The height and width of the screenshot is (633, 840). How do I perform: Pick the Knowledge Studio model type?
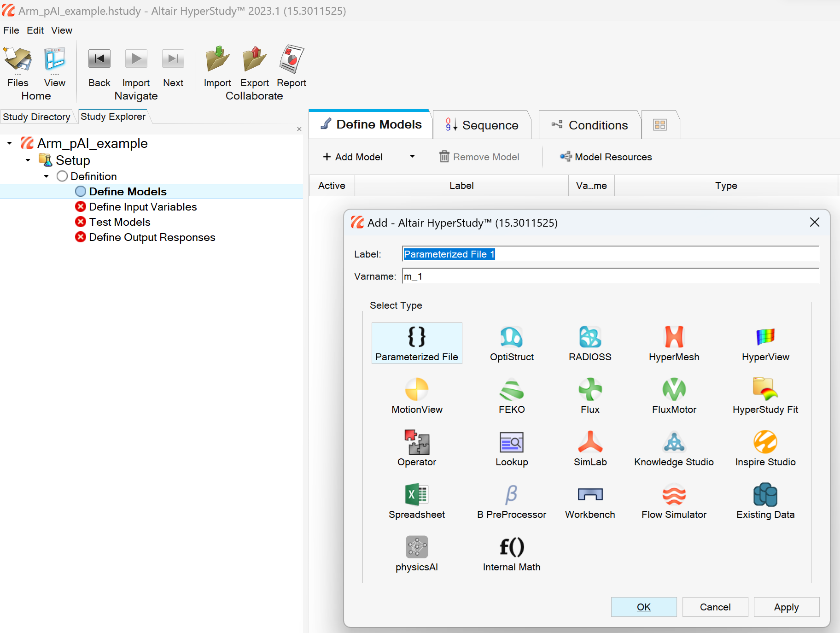click(x=674, y=448)
